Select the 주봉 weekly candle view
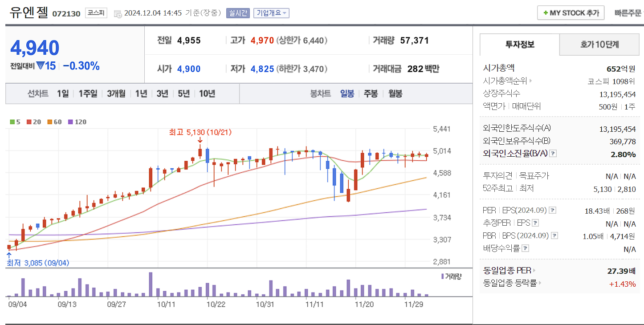Screen dimensions: 644x325 [370, 94]
